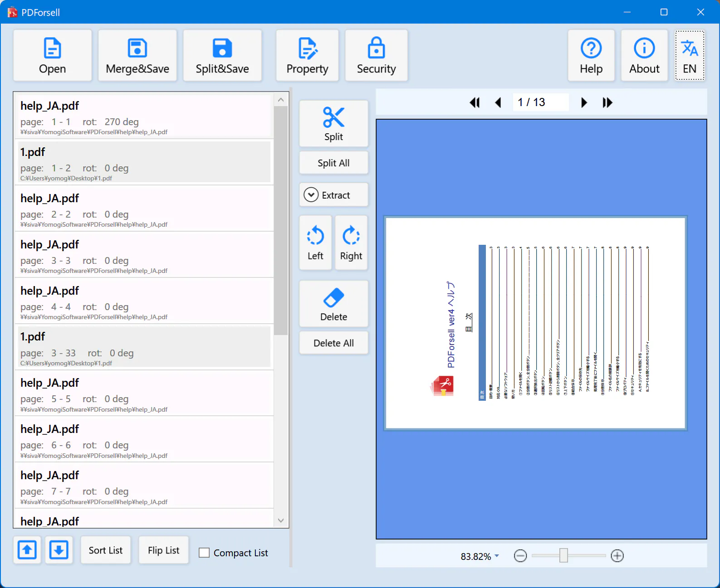Click the Split All button
Screen dimensions: 720x588
pyautogui.click(x=333, y=163)
